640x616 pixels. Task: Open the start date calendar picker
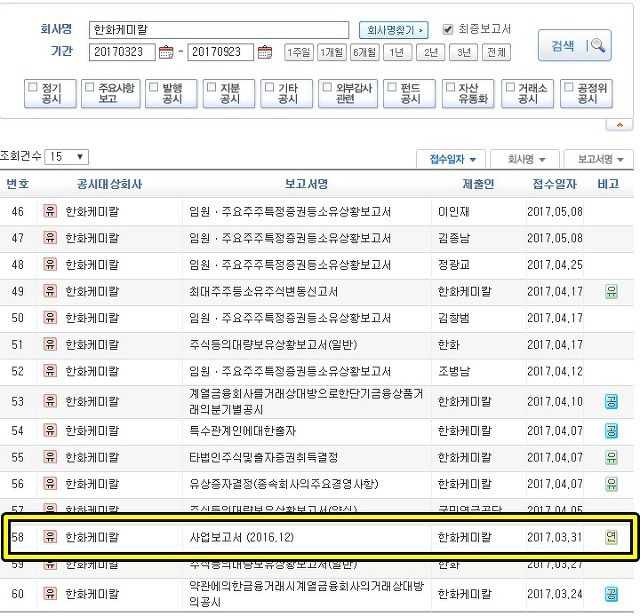pyautogui.click(x=166, y=52)
